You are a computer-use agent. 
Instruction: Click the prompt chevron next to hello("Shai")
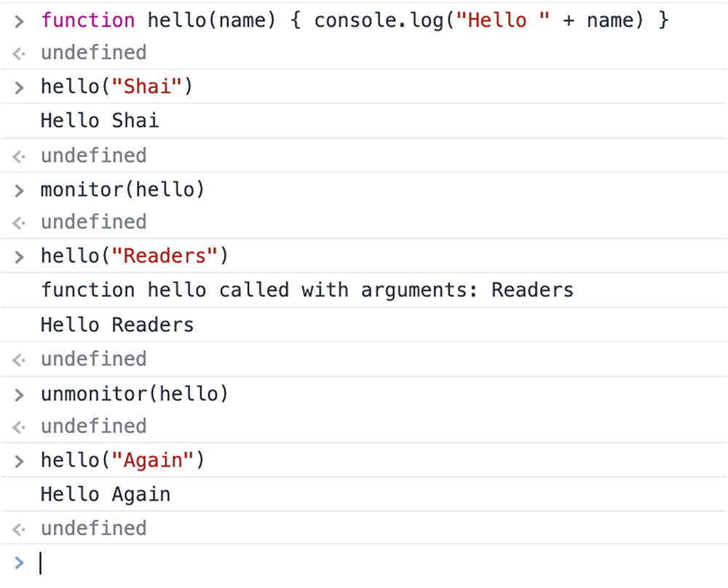tap(20, 87)
